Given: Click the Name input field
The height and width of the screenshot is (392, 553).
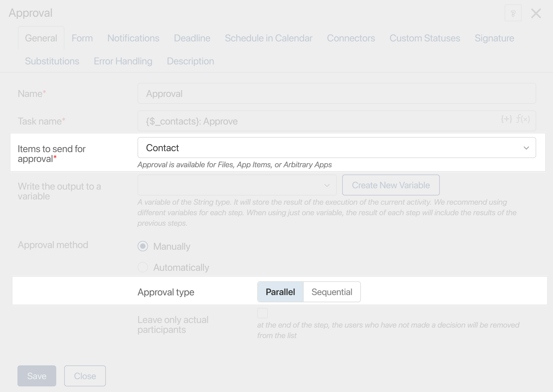Looking at the screenshot, I should [337, 94].
